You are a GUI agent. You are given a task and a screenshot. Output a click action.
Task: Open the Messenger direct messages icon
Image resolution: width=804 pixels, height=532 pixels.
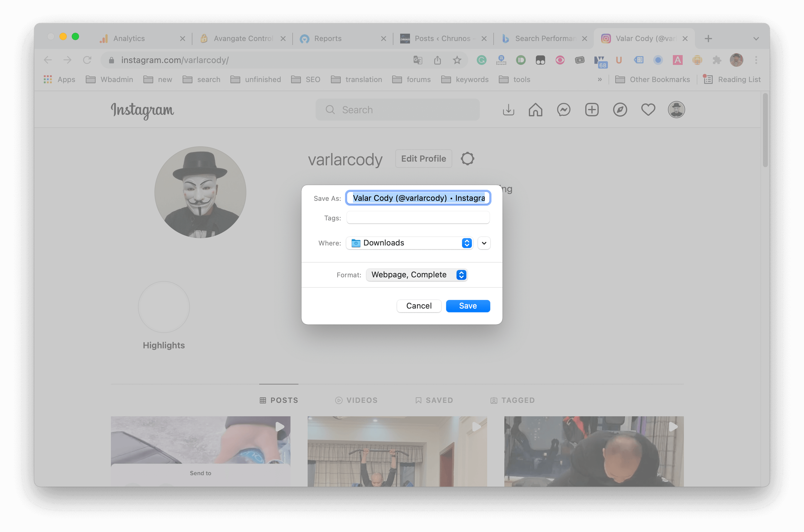(x=563, y=110)
